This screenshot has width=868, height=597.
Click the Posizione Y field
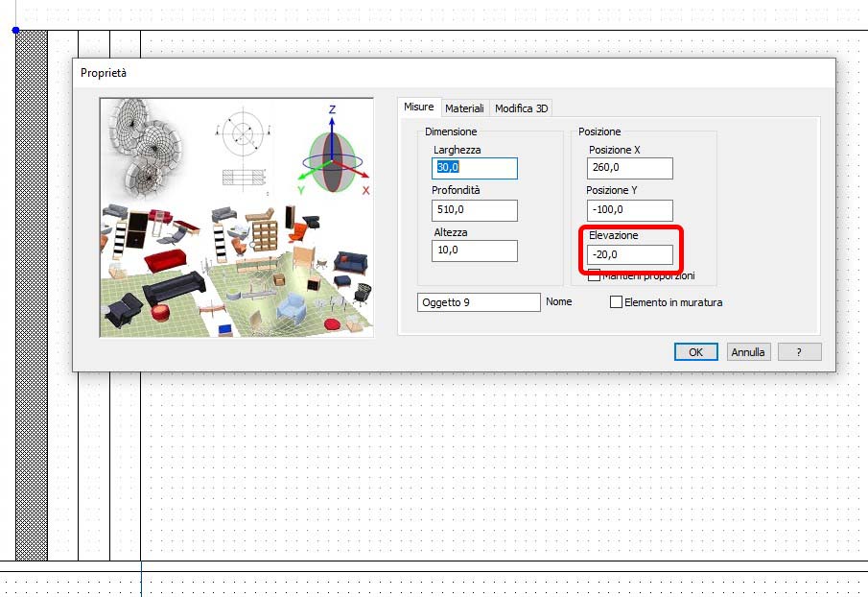(x=630, y=210)
